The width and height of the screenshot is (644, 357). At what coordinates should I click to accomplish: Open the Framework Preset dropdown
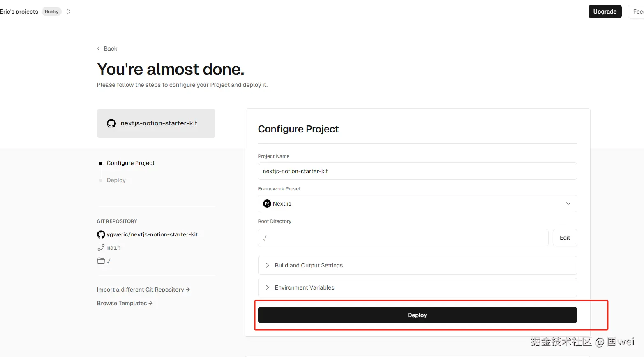click(x=417, y=204)
